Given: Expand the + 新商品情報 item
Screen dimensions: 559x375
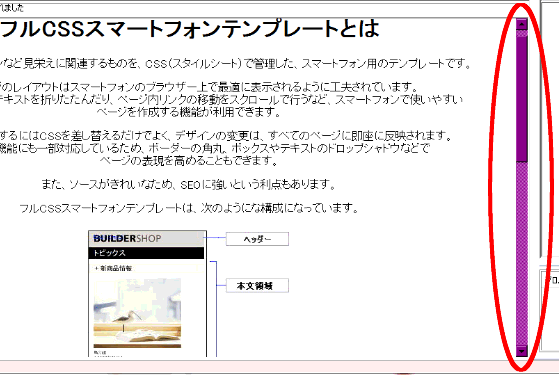Looking at the screenshot, I should [x=114, y=268].
